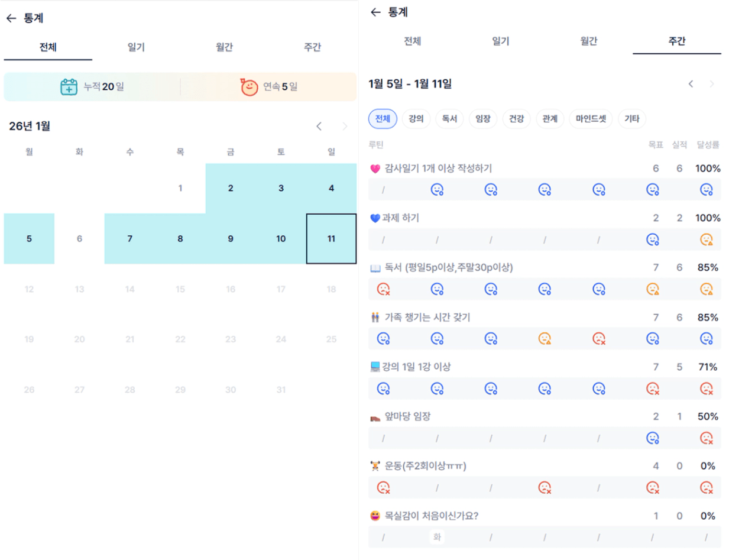This screenshot has height=560, width=729.
Task: Click Monday's red failed face for 독서
Action: [384, 289]
